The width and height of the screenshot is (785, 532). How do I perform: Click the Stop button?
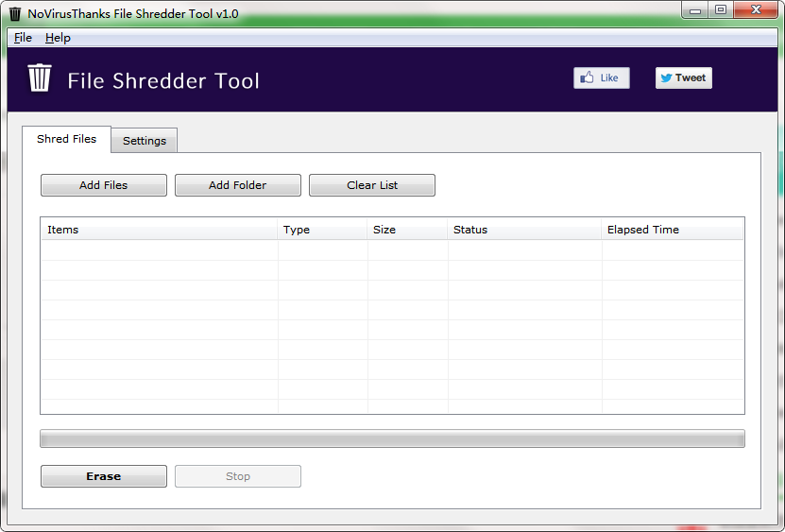(x=238, y=476)
